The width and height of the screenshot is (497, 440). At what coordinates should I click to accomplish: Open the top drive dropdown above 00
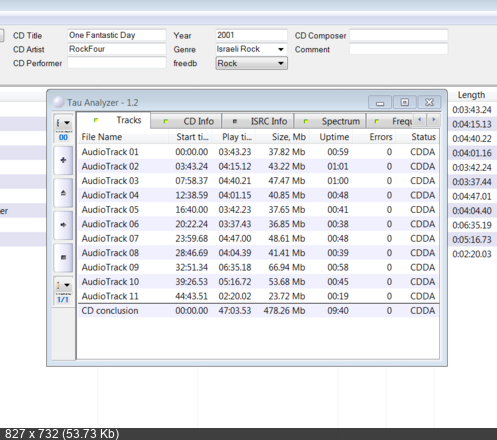coord(63,123)
